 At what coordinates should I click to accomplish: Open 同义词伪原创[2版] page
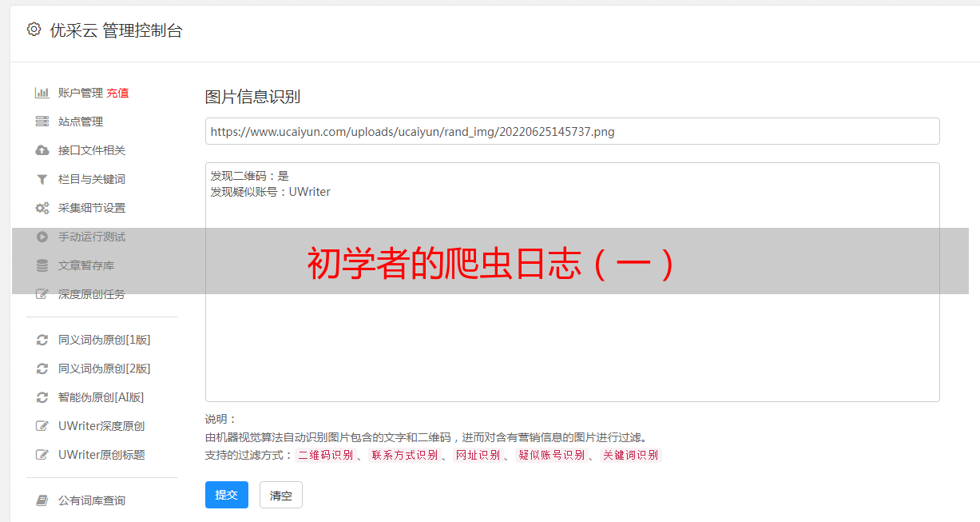tap(105, 369)
